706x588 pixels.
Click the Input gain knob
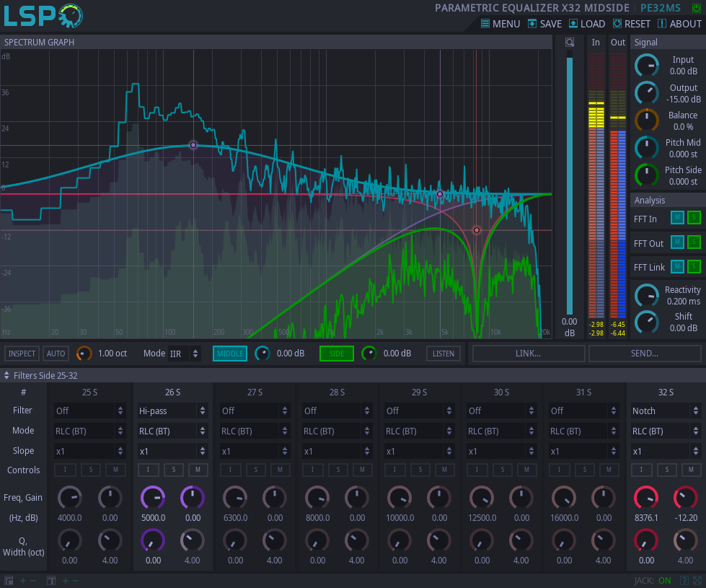tap(647, 66)
